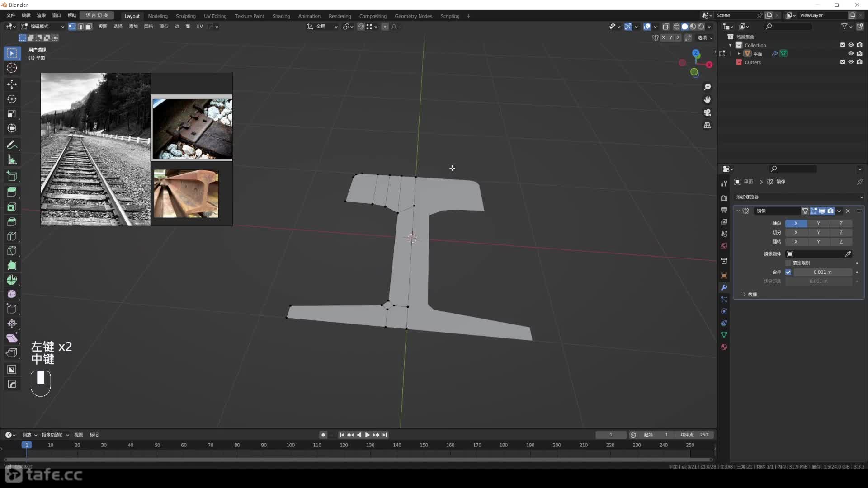
Task: Toggle camera view with camera icon
Action: click(x=708, y=113)
